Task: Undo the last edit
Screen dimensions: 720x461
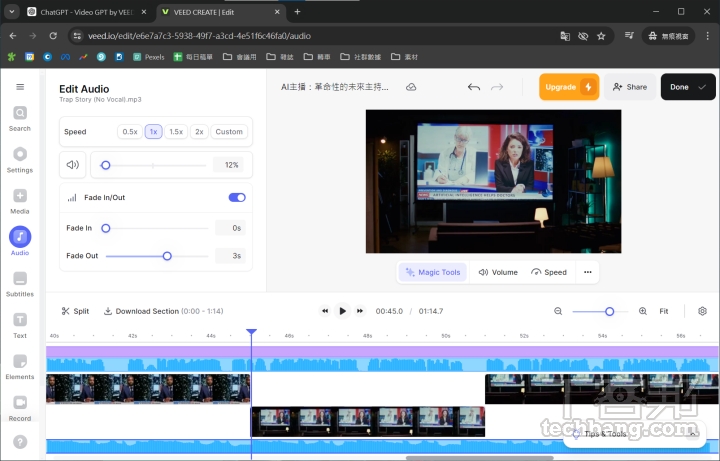Action: click(474, 87)
